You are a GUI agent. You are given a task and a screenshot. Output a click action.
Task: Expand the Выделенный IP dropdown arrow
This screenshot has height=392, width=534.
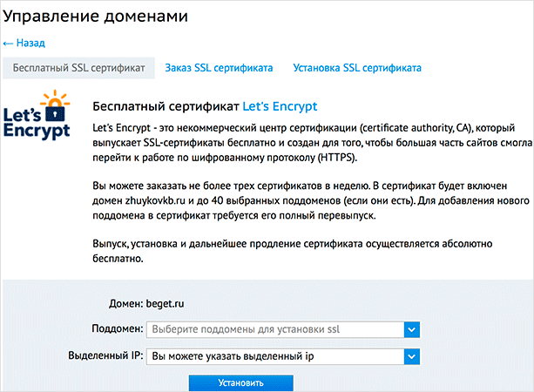click(412, 356)
